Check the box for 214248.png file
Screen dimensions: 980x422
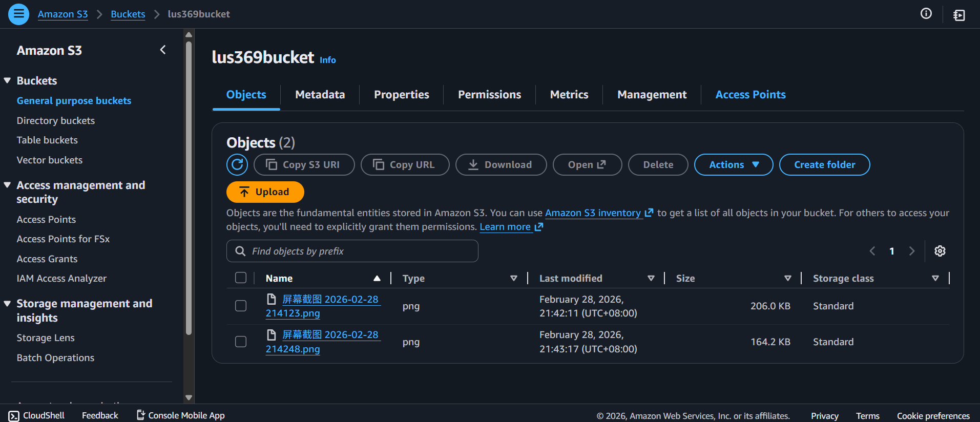point(241,342)
